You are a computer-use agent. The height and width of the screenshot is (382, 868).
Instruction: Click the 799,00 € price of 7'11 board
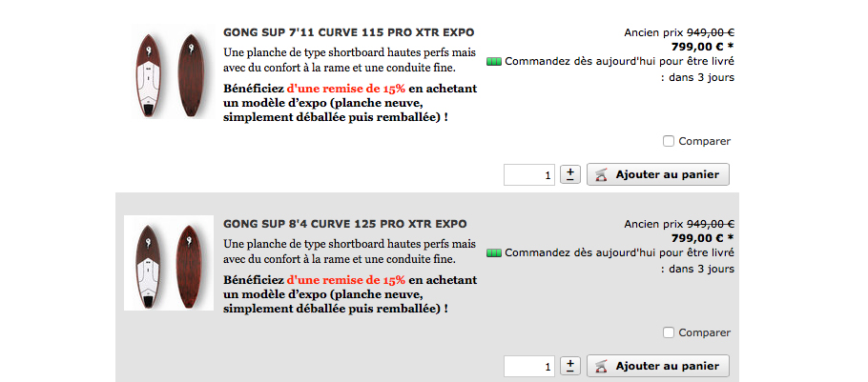click(702, 47)
